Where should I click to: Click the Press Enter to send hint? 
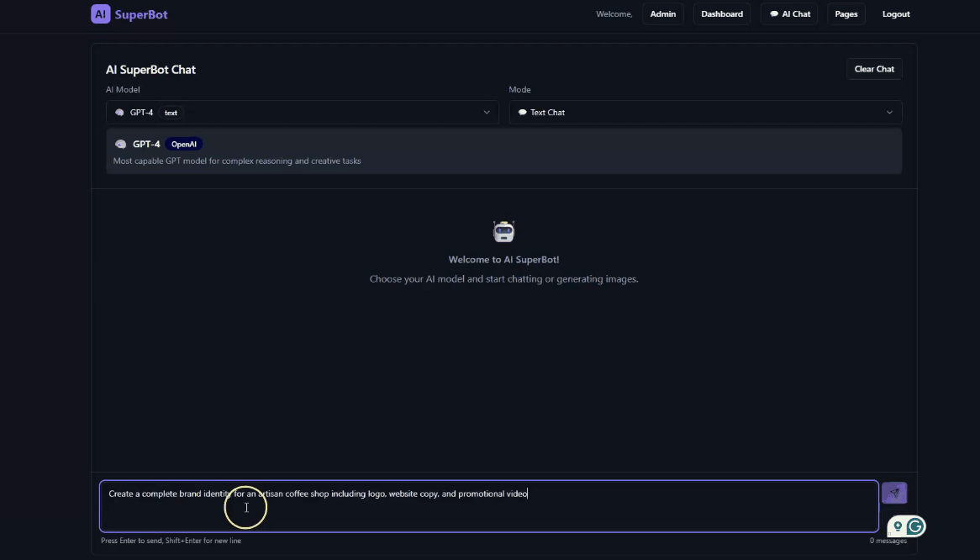pyautogui.click(x=171, y=541)
